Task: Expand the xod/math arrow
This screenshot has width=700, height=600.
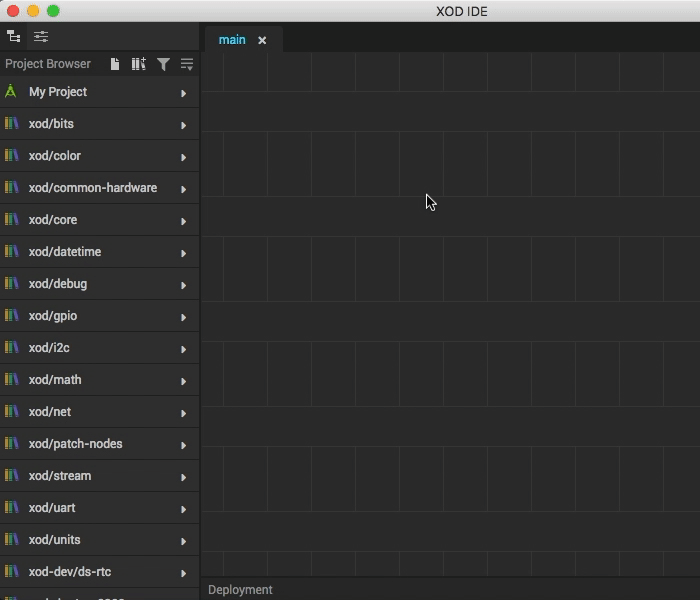Action: coord(183,381)
